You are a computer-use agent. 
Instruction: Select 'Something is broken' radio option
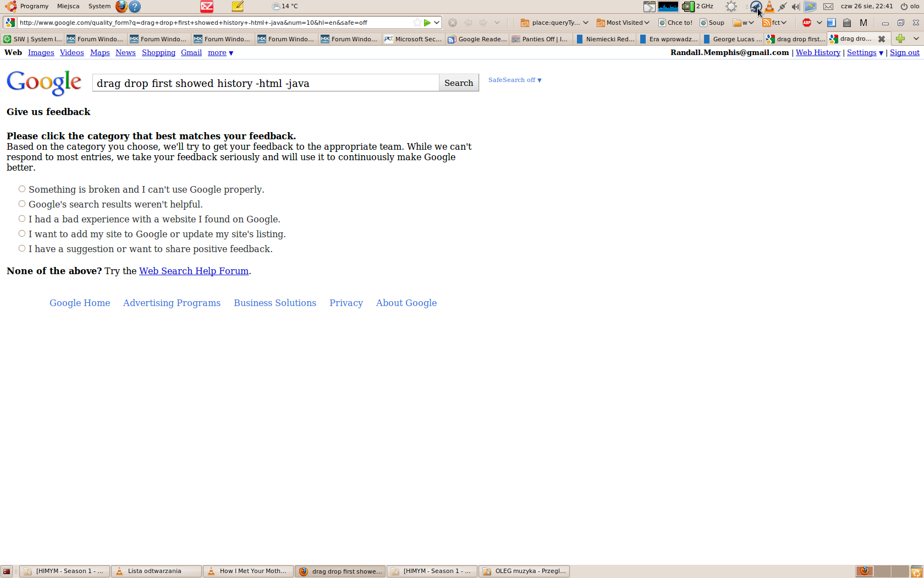coord(22,189)
